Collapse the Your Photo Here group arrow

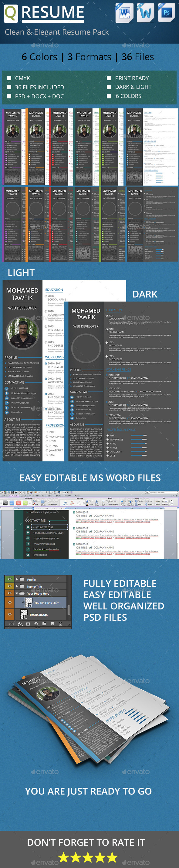coord(17,593)
